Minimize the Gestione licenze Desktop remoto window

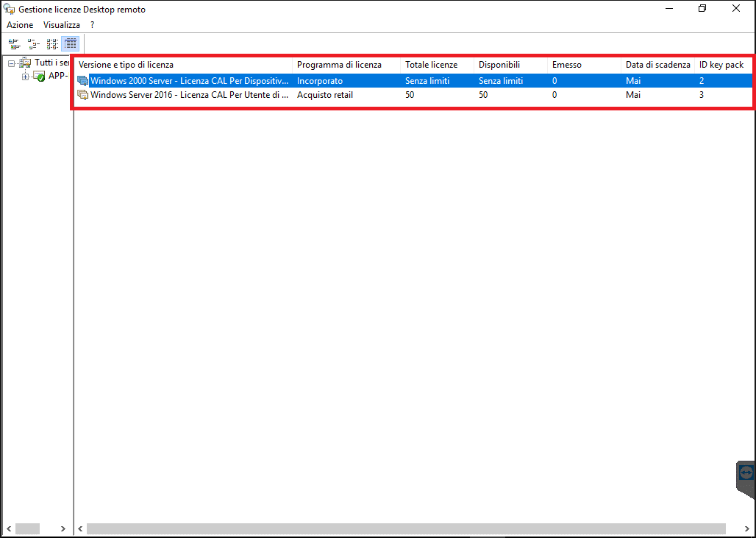[669, 9]
